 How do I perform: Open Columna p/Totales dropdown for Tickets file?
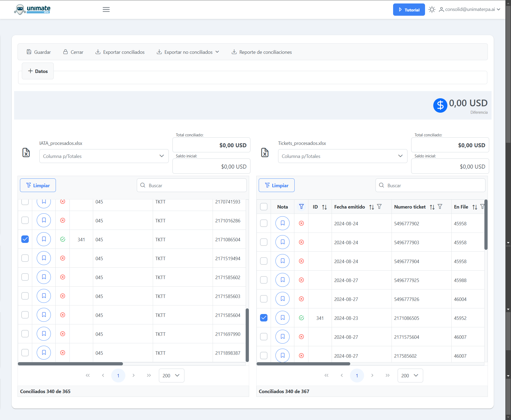pyautogui.click(x=343, y=156)
